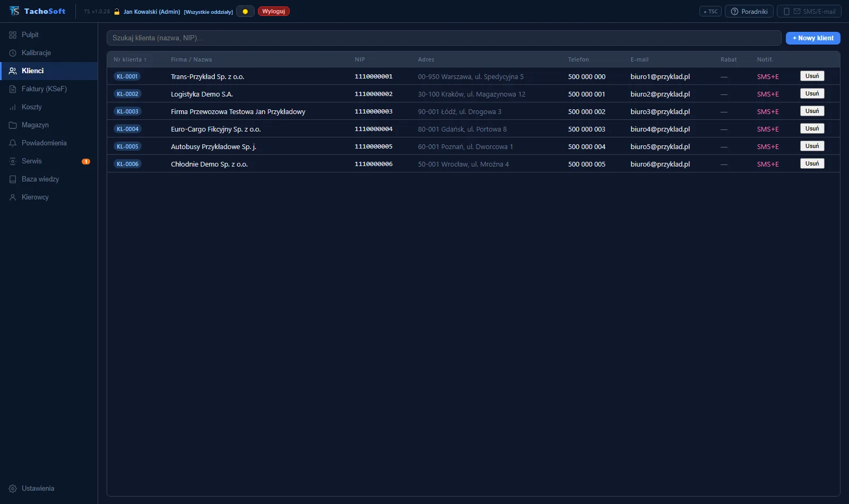Open the Serwis sidebar icon

pos(13,161)
